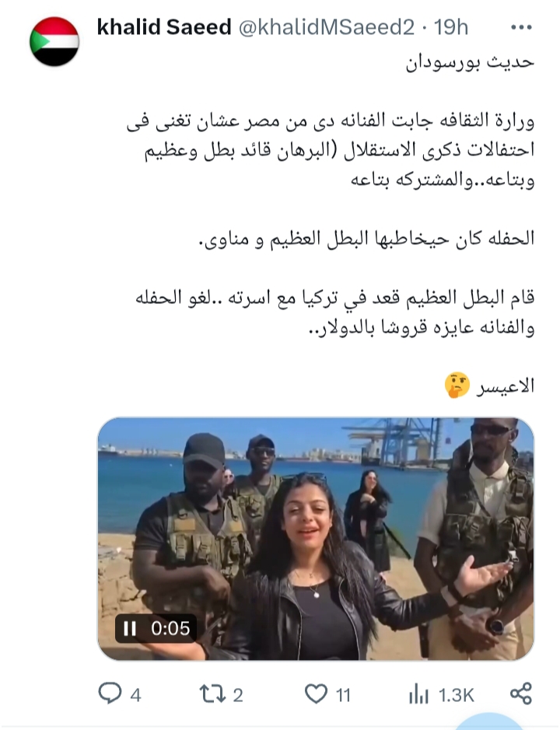Click the reply speech bubble icon

pyautogui.click(x=110, y=693)
